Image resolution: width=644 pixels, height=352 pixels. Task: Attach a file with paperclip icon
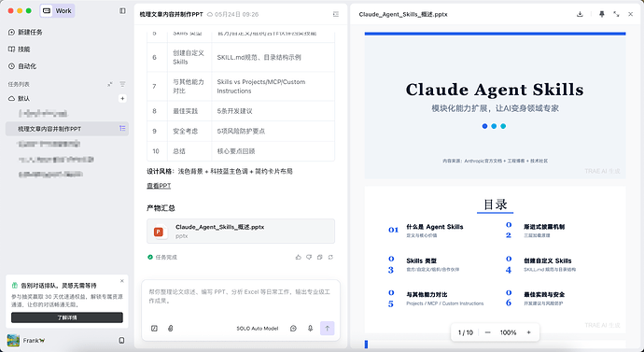tap(171, 328)
